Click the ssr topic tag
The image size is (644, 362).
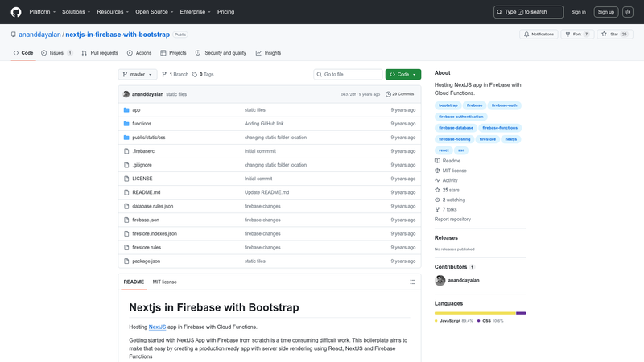tap(460, 150)
